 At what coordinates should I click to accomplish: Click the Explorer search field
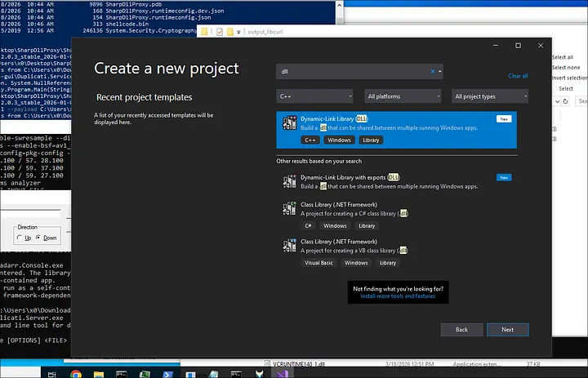click(581, 101)
